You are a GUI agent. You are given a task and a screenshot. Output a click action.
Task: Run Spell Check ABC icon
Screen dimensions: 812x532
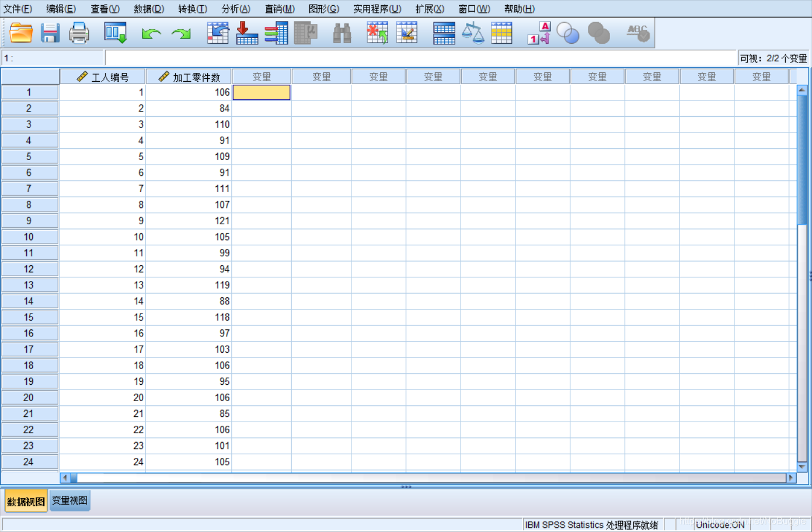(x=637, y=33)
